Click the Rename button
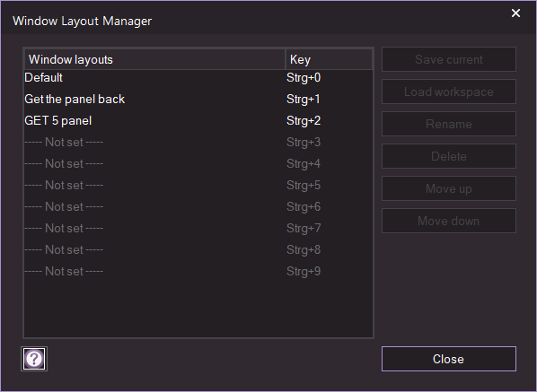This screenshot has height=392, width=537. tap(449, 124)
